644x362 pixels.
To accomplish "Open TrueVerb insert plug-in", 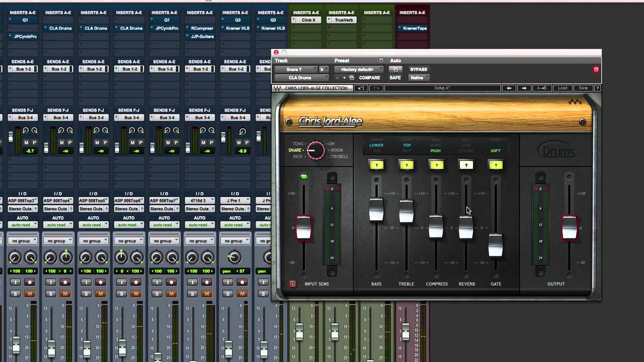I will tap(342, 20).
